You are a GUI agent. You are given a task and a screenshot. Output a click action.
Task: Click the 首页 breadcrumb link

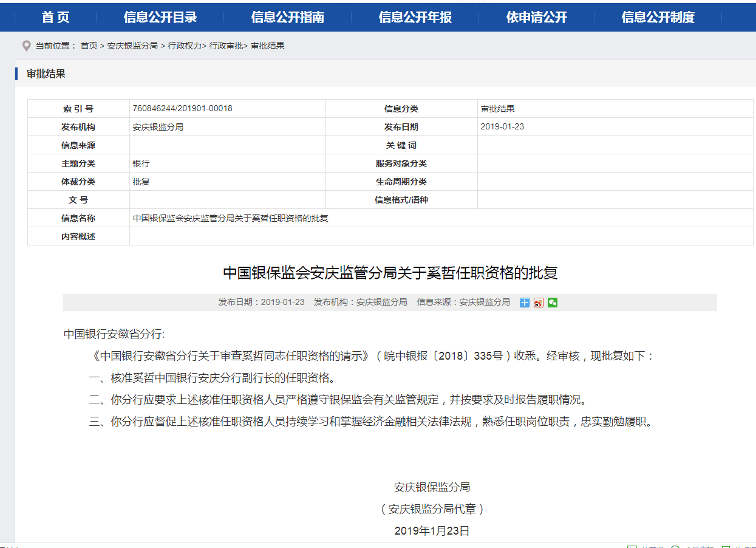(x=89, y=46)
